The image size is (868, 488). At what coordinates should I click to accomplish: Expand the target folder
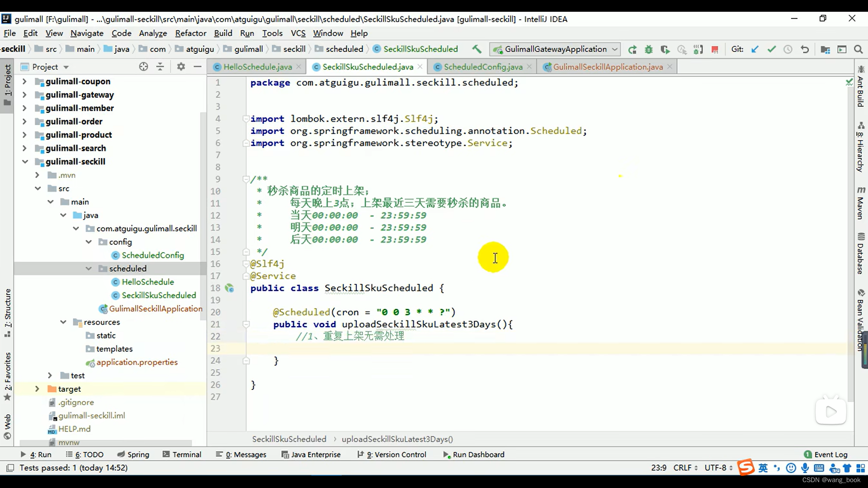(x=38, y=389)
